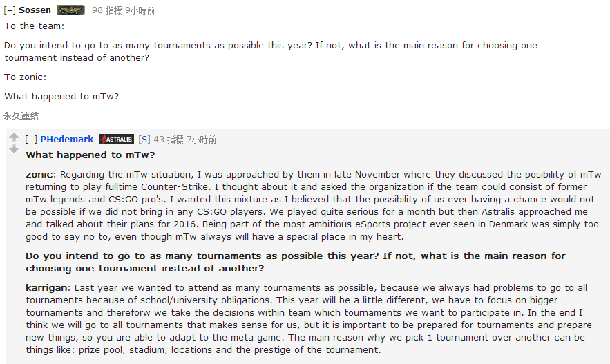Upvote PHedemark's reply with the up arrow

coord(14,137)
